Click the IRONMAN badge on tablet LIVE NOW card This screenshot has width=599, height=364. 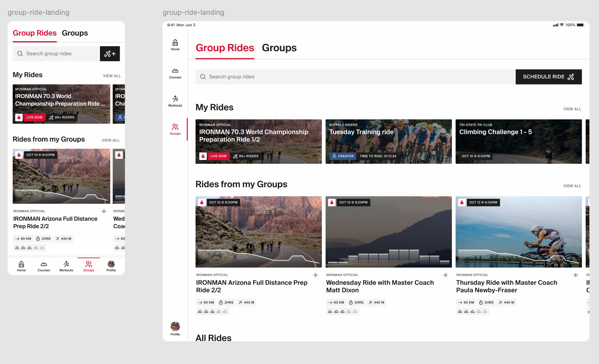(x=203, y=156)
